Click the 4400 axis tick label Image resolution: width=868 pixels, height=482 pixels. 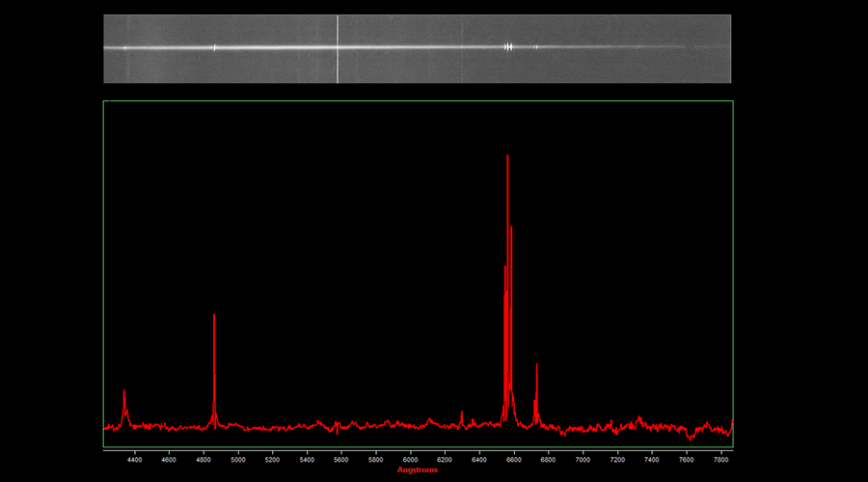click(x=134, y=460)
